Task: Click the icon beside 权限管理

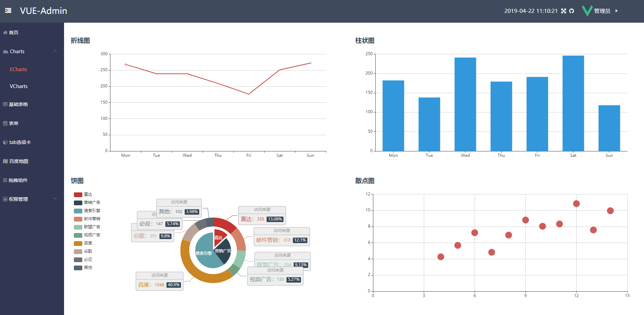Action: [5, 199]
